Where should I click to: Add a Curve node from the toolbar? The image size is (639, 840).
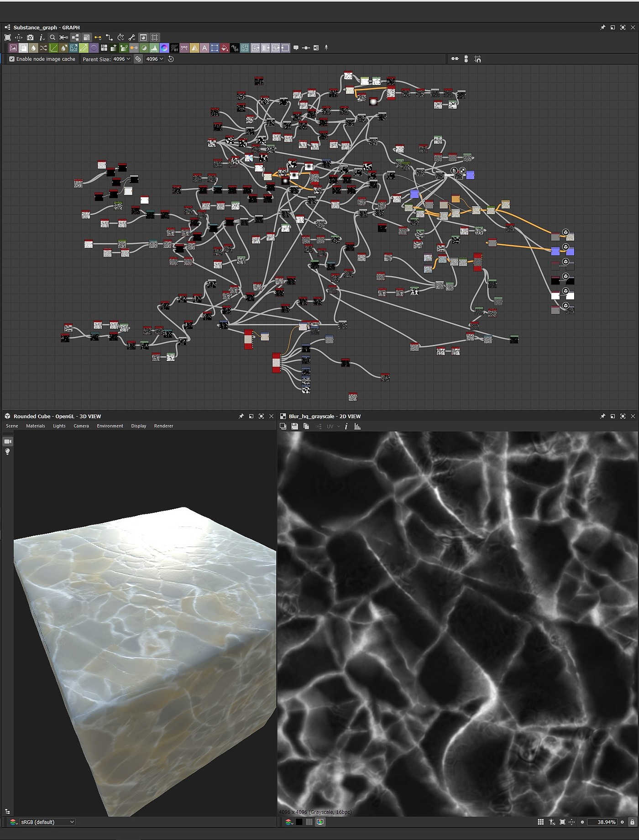click(x=53, y=48)
